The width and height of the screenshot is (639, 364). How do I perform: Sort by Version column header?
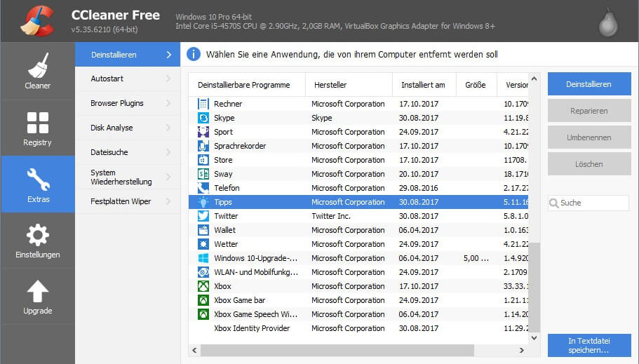tap(513, 85)
